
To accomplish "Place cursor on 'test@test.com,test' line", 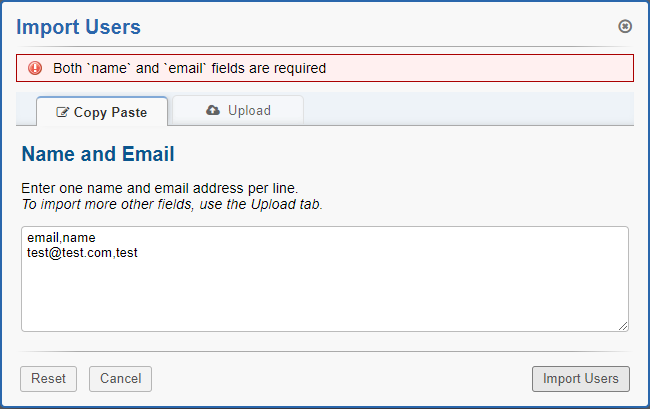I will click(82, 253).
